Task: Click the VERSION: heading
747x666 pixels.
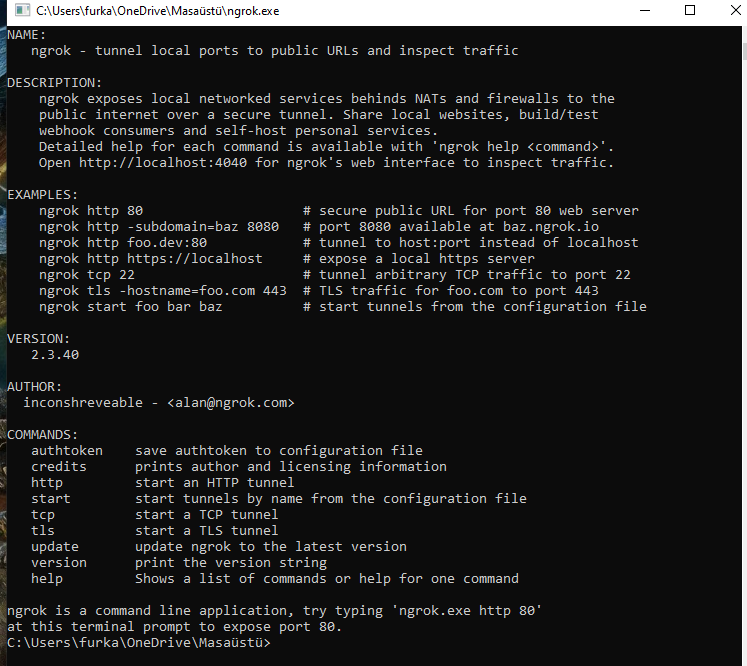Action: [x=39, y=339]
